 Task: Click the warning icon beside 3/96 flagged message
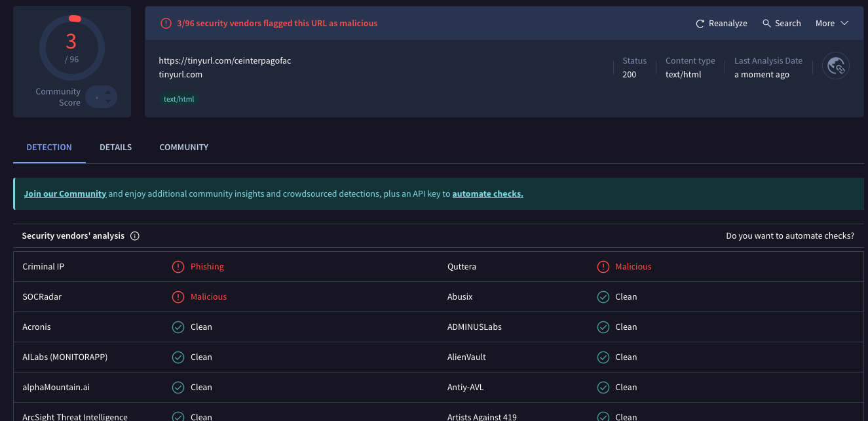pyautogui.click(x=166, y=24)
